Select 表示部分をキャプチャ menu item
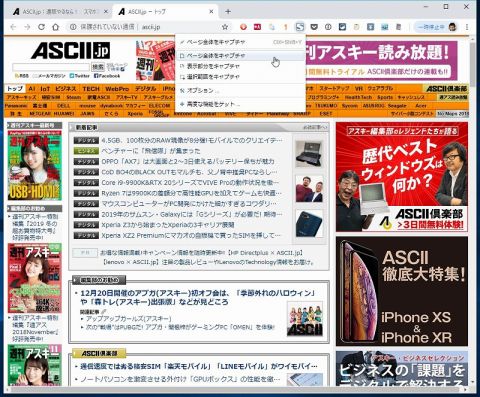This screenshot has width=480, height=397. [240, 66]
